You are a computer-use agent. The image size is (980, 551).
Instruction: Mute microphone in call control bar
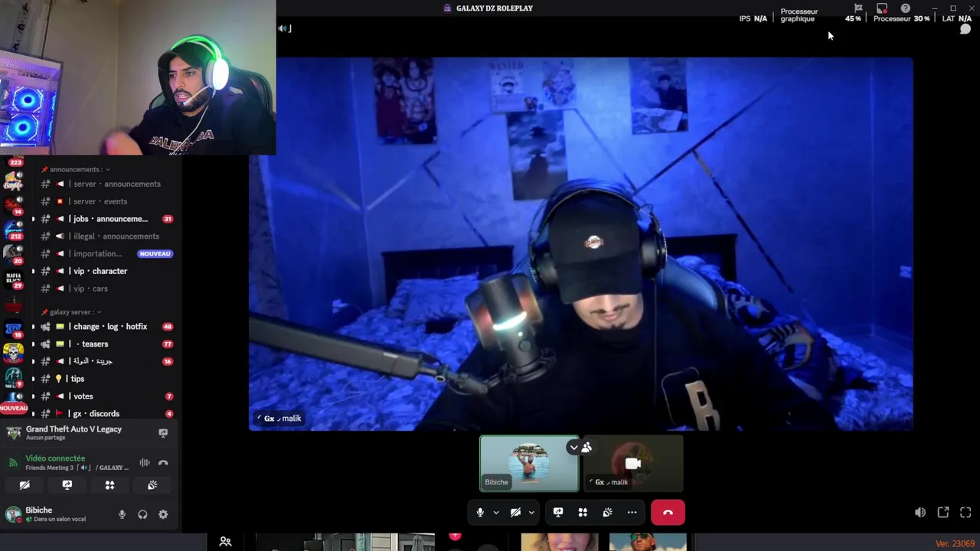(480, 512)
